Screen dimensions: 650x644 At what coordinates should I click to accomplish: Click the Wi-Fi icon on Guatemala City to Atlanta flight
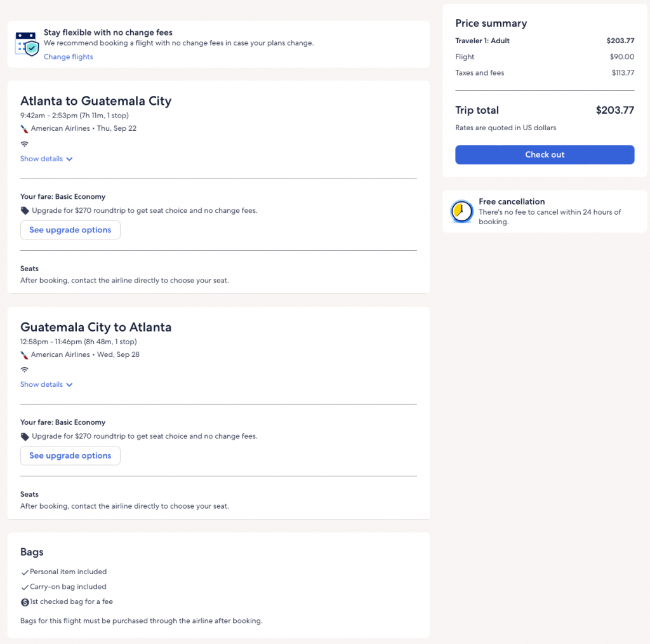pyautogui.click(x=25, y=370)
